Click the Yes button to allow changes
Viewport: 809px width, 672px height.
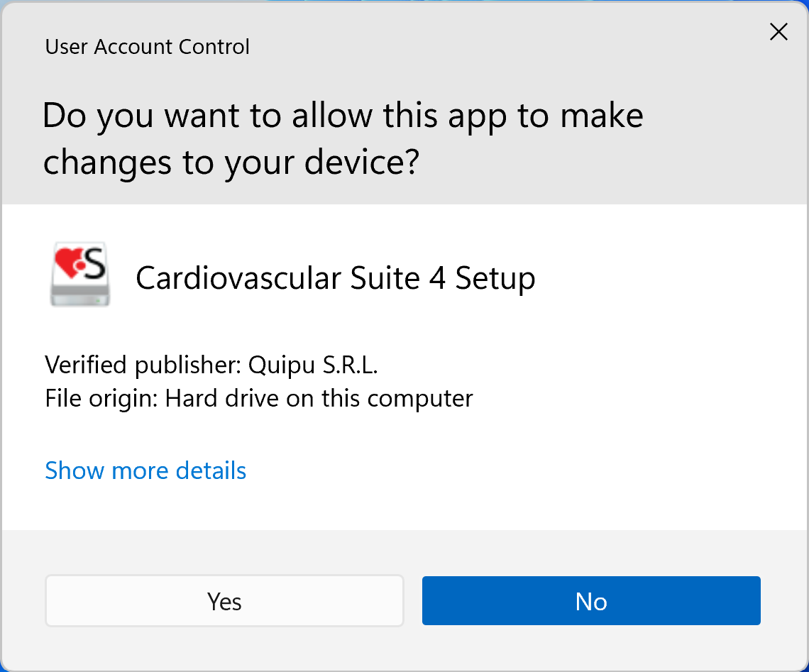tap(224, 601)
